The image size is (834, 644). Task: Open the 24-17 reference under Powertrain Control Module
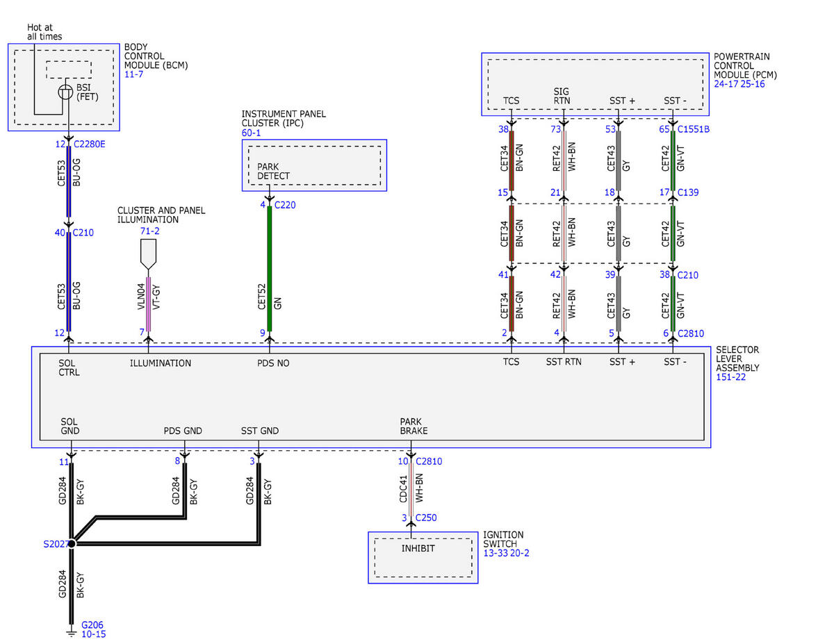coord(727,84)
